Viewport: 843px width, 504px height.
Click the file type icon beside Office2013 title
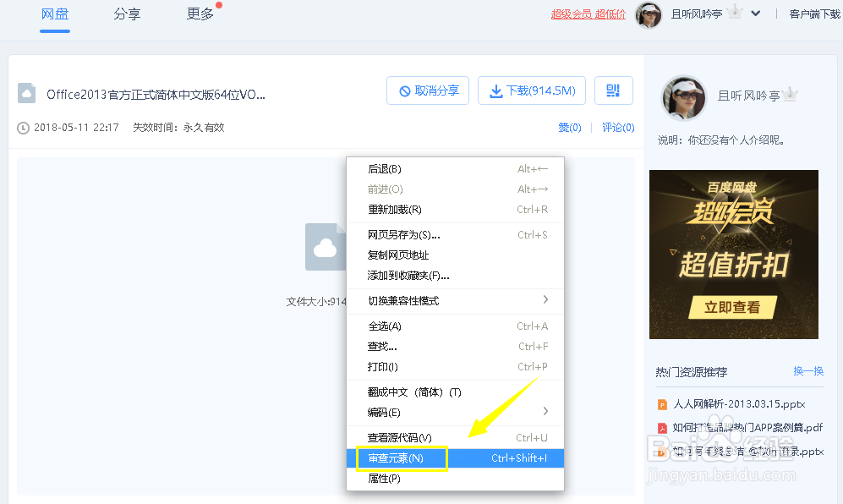[x=26, y=93]
